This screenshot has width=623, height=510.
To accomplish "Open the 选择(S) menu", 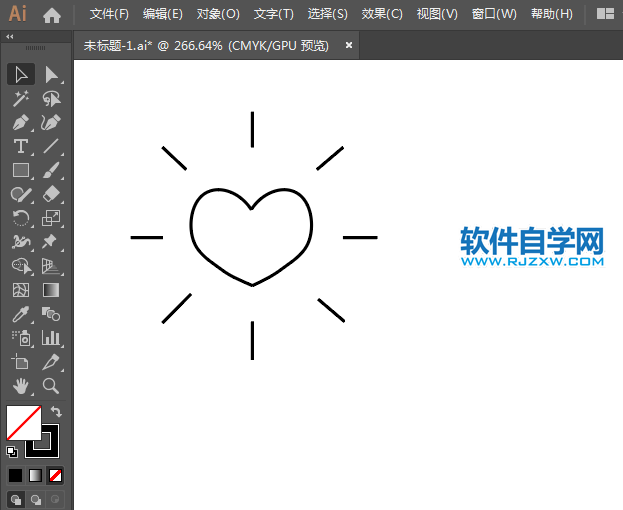I will click(327, 14).
